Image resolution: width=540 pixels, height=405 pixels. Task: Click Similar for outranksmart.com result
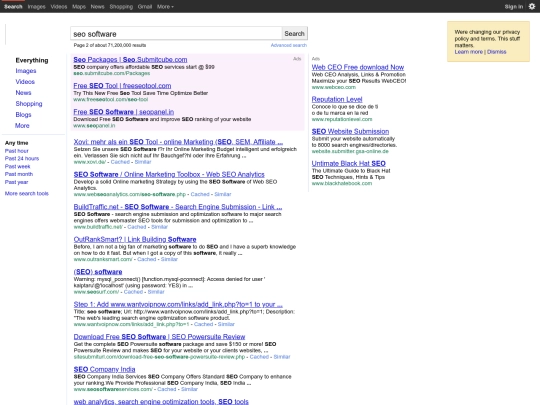point(169,259)
